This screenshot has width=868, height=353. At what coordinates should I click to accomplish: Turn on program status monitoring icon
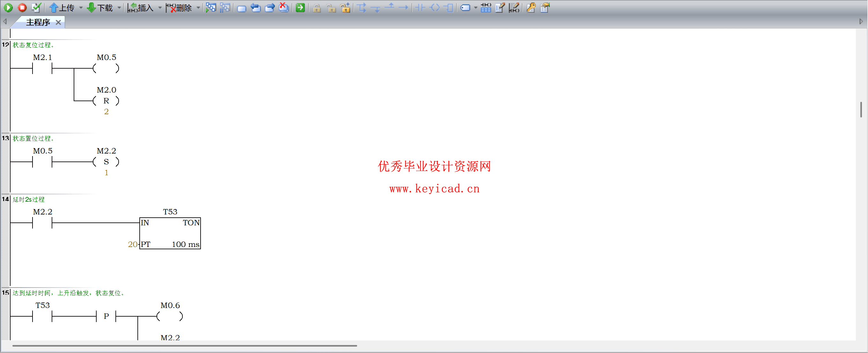coord(211,7)
